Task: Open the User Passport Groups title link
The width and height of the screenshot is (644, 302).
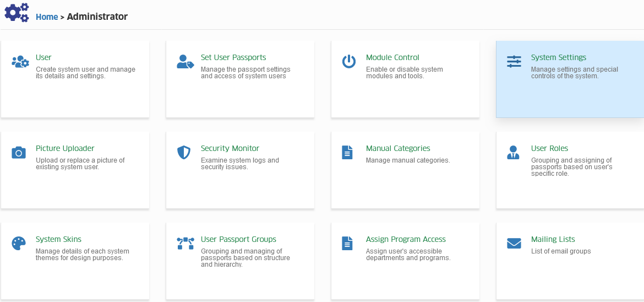Action: pyautogui.click(x=238, y=240)
